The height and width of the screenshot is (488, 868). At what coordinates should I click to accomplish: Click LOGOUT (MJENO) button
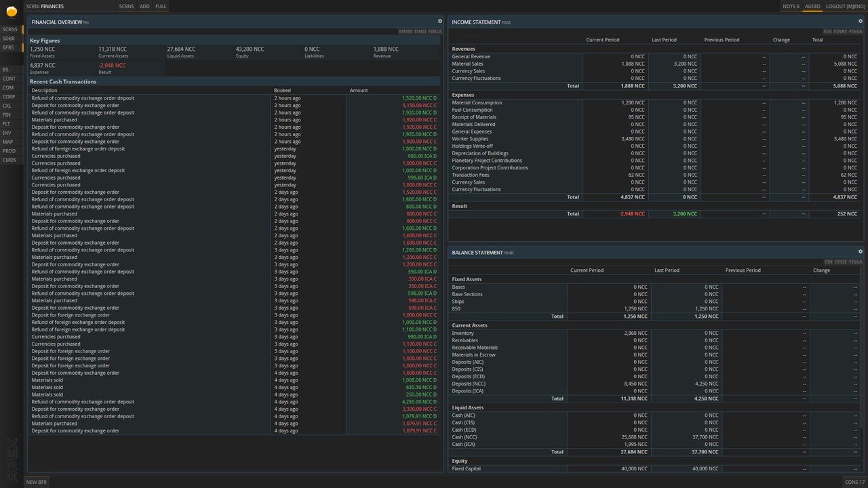(x=845, y=6)
